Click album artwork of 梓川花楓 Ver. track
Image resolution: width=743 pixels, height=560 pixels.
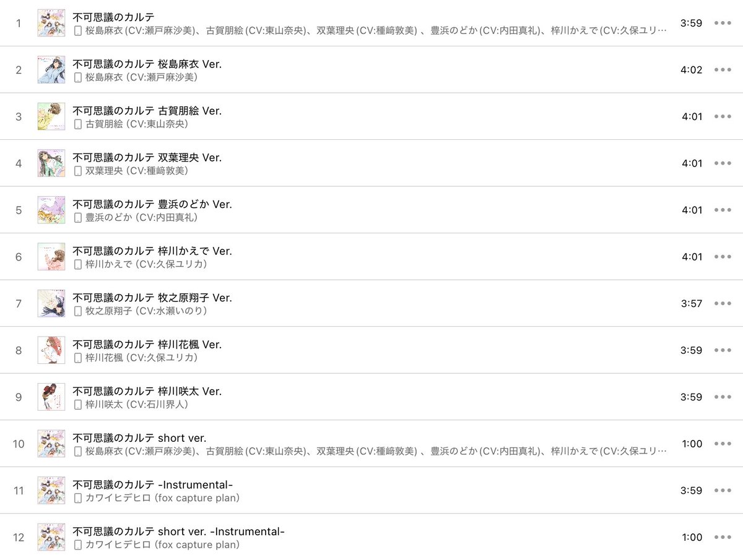coord(51,350)
